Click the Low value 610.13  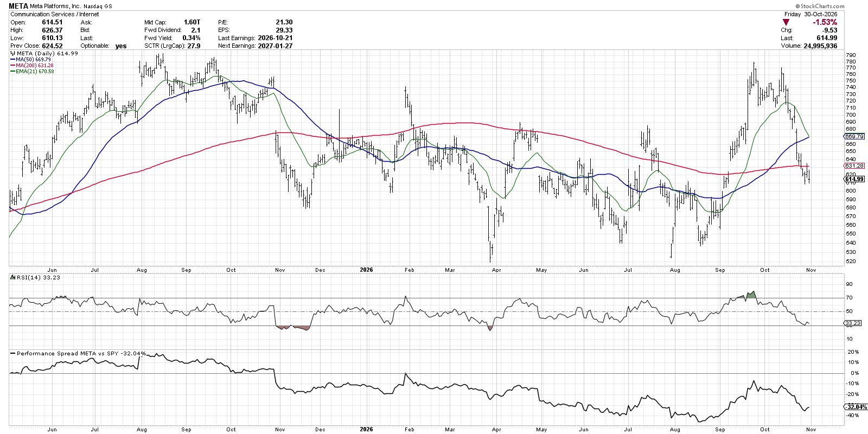coord(52,38)
